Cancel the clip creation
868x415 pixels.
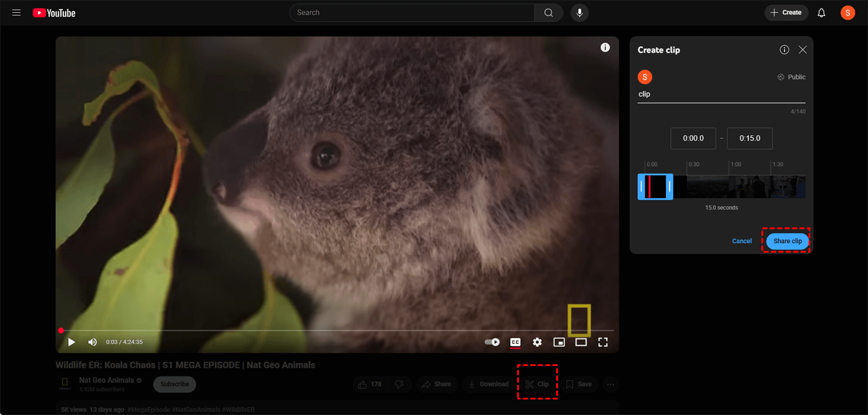pos(742,241)
